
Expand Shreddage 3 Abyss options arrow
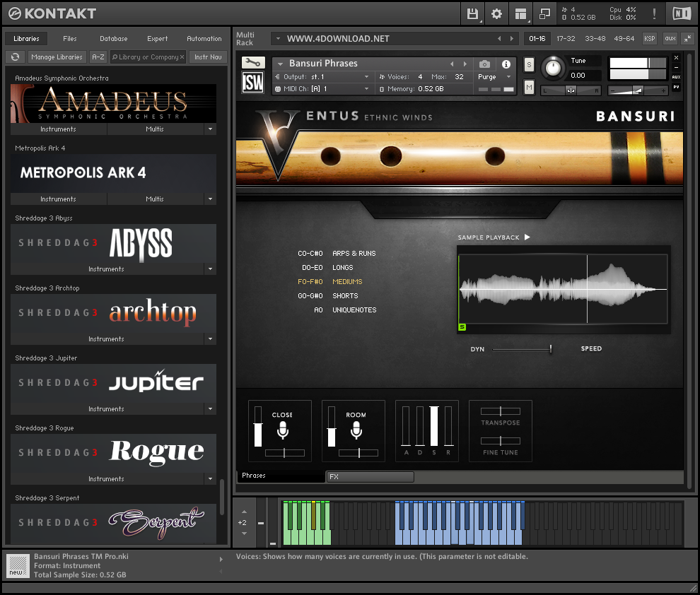[210, 269]
